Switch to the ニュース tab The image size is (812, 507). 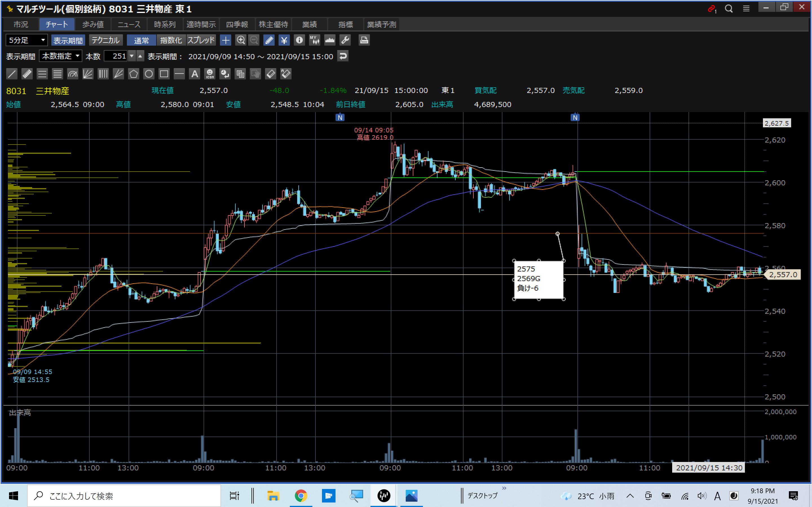coord(129,25)
